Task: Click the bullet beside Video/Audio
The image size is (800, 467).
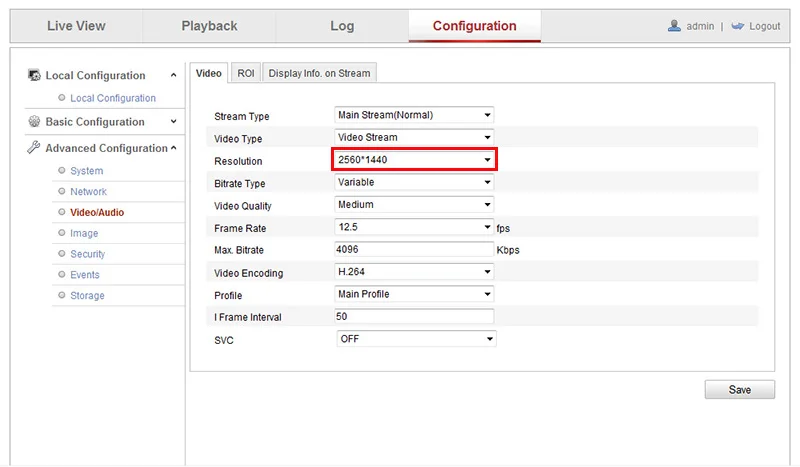Action: [62, 212]
